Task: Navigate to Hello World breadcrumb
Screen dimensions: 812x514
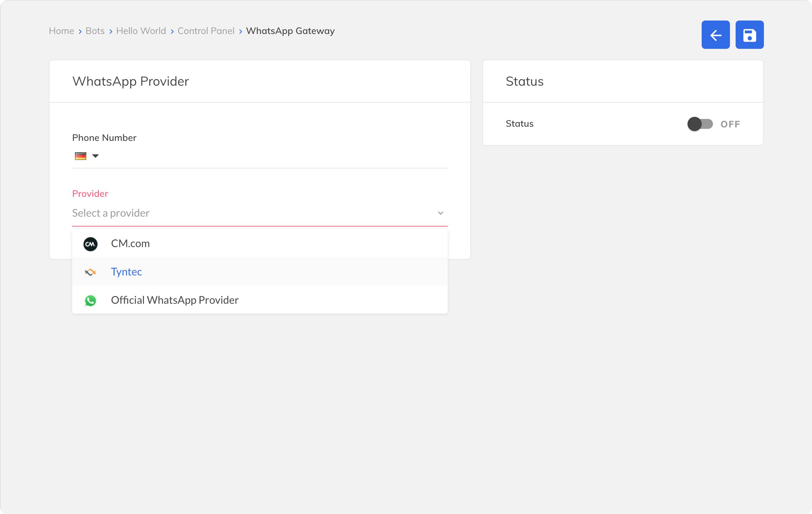Action: coord(141,31)
